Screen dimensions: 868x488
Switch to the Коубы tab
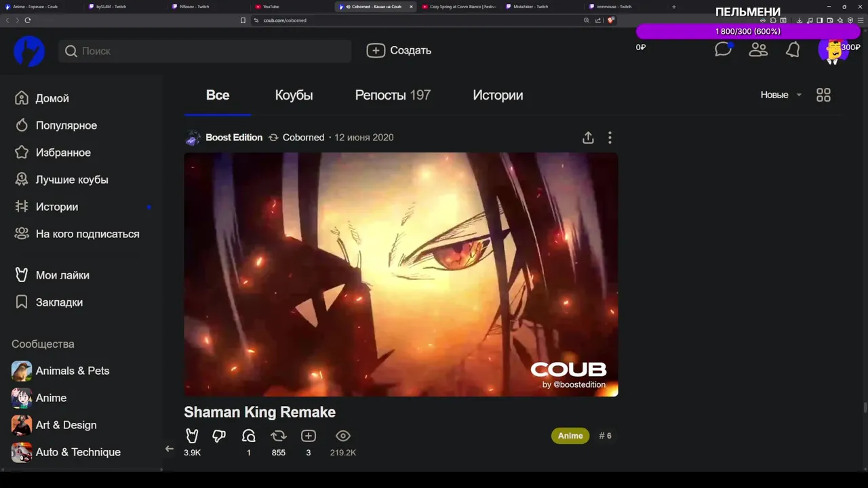pyautogui.click(x=294, y=96)
